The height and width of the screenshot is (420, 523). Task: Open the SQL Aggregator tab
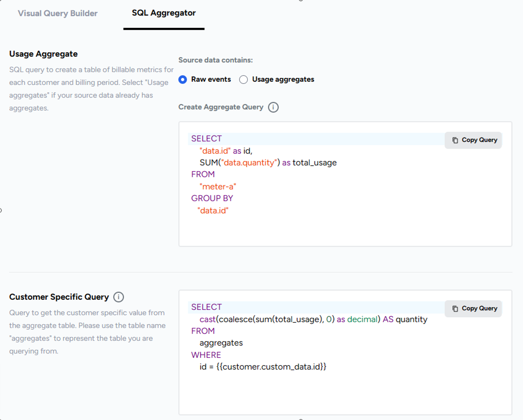(164, 13)
